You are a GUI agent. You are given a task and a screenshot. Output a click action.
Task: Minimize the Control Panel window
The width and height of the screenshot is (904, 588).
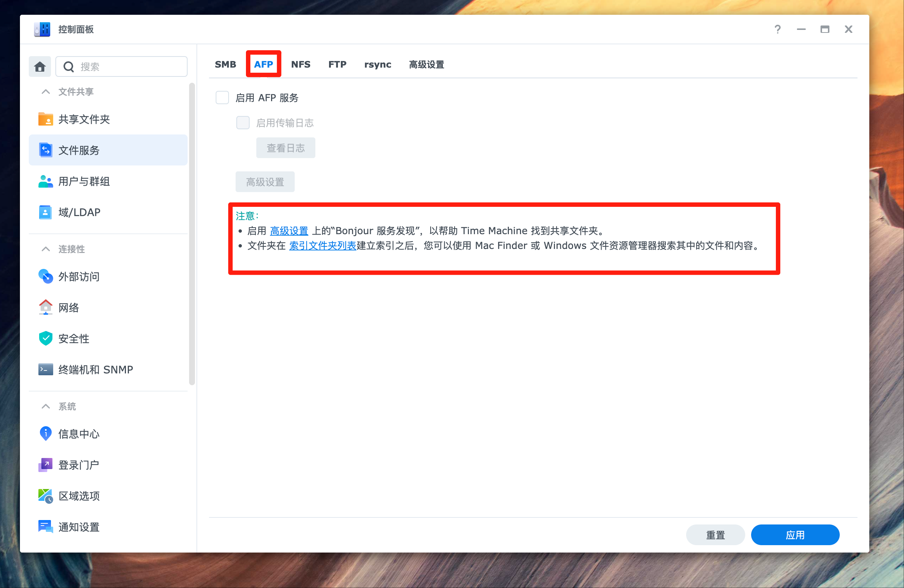pos(801,29)
